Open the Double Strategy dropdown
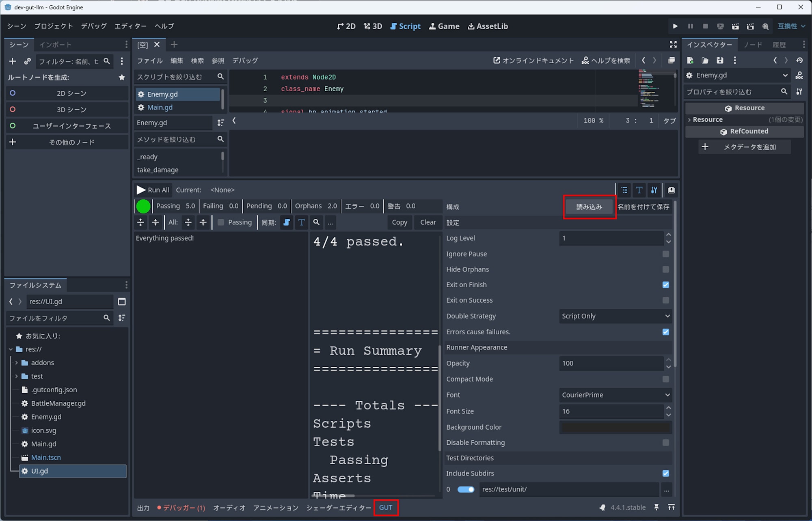This screenshot has width=812, height=521. (x=615, y=316)
